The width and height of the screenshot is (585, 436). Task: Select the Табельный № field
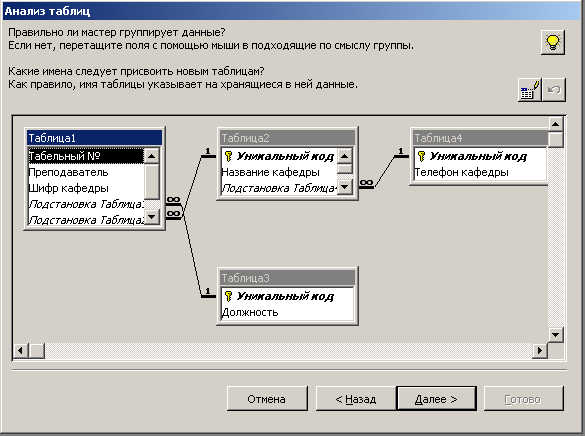(x=86, y=156)
